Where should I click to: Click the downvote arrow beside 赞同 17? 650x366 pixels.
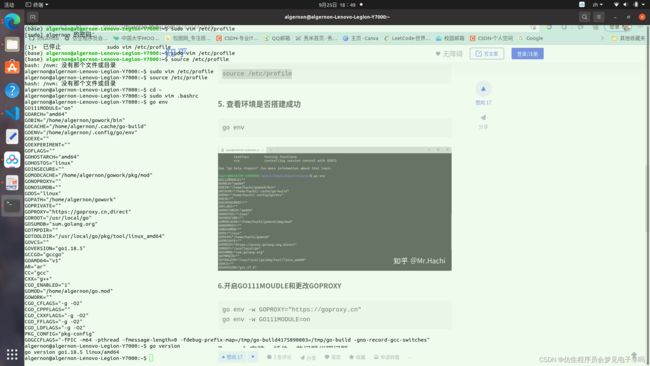click(253, 357)
